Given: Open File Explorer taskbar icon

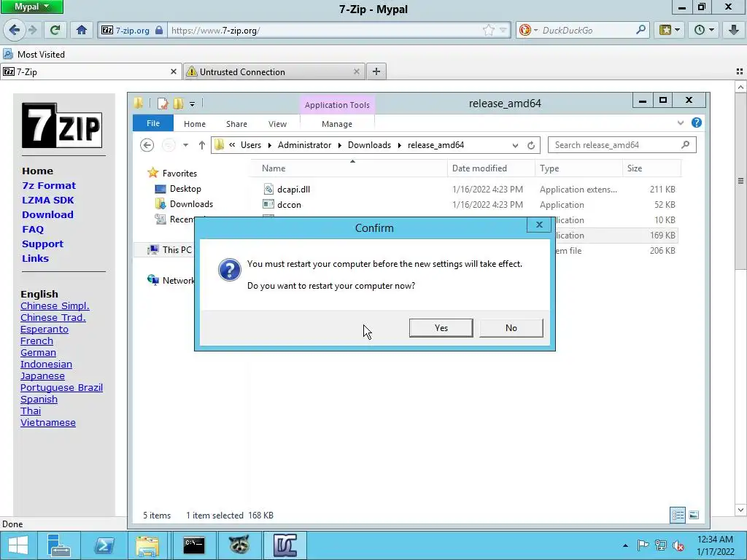Looking at the screenshot, I should [x=147, y=545].
